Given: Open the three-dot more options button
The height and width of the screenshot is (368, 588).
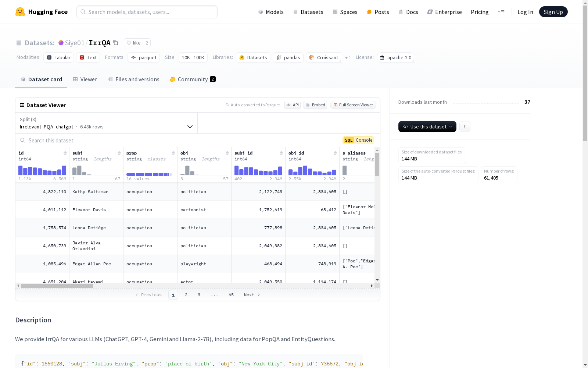Looking at the screenshot, I should (465, 127).
